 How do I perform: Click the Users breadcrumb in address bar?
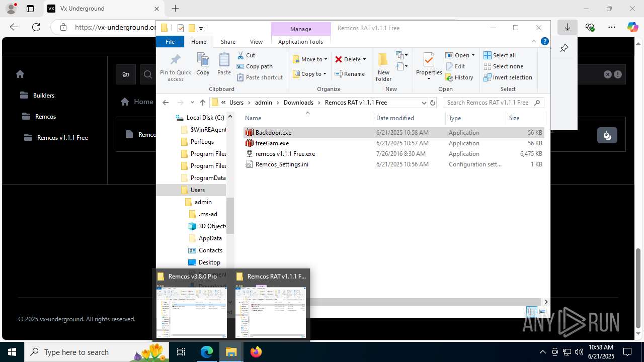pyautogui.click(x=236, y=103)
